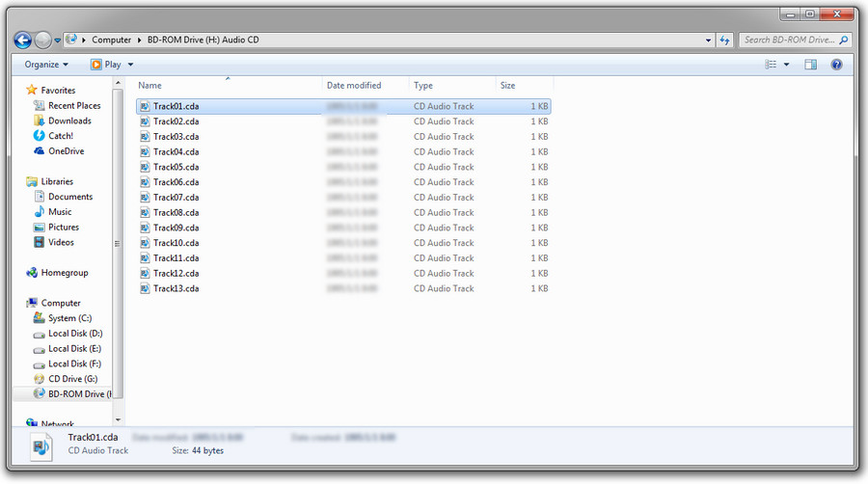Select the Track13.cda file
Viewport: 868px width, 484px height.
(x=176, y=288)
